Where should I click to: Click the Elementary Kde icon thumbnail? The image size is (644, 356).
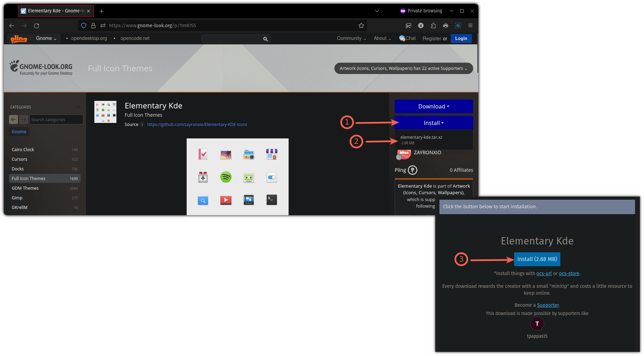105,112
